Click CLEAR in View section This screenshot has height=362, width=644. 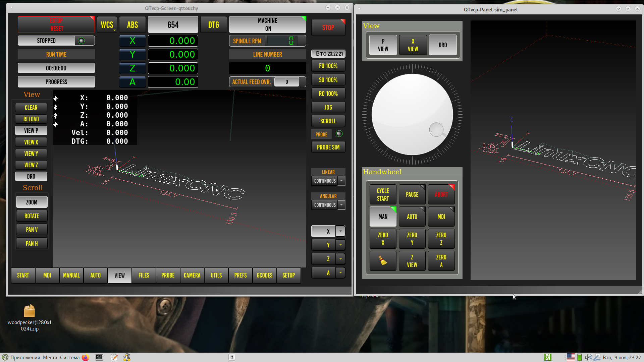(x=31, y=108)
